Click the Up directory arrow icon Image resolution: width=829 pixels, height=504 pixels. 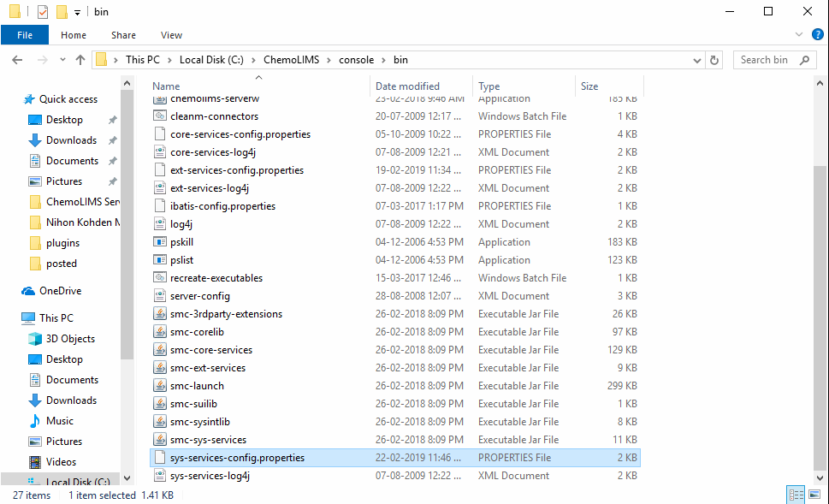80,60
